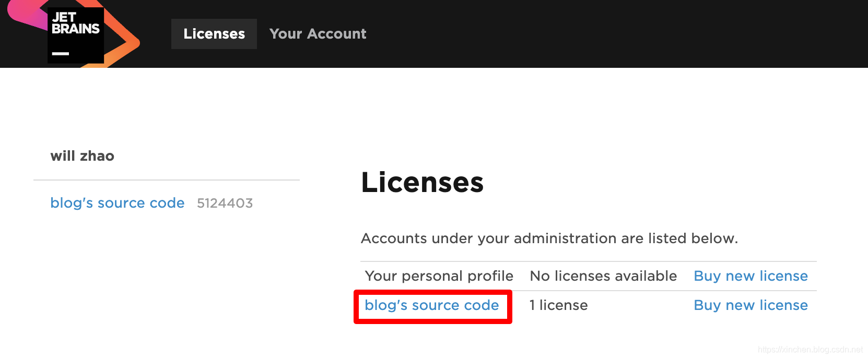Click the white dash in JetBrains logo

[x=61, y=53]
